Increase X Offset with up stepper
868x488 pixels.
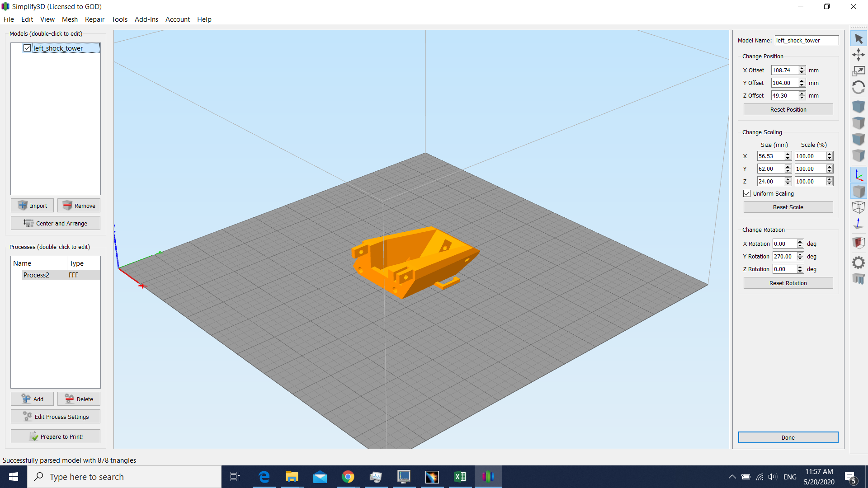click(802, 68)
